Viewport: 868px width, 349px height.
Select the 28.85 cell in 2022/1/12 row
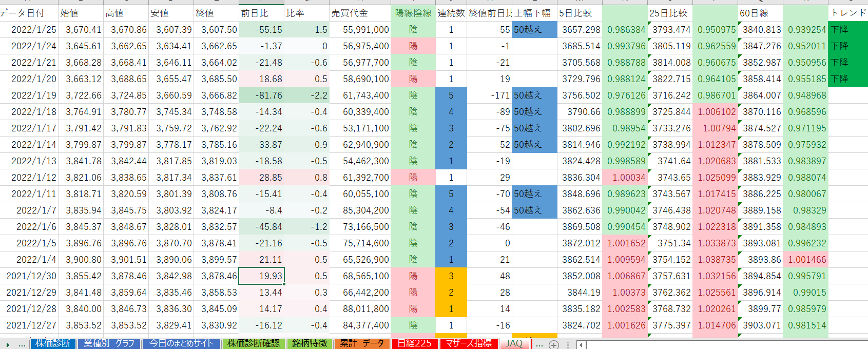click(x=261, y=178)
